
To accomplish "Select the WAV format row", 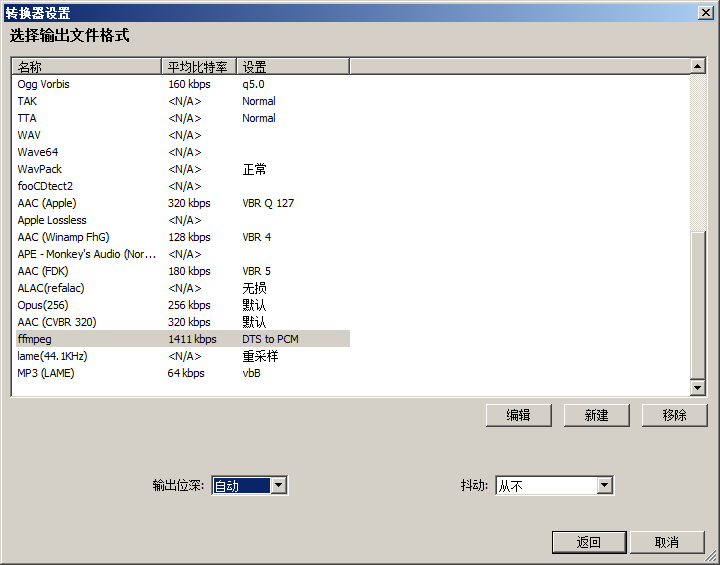I will click(x=183, y=135).
